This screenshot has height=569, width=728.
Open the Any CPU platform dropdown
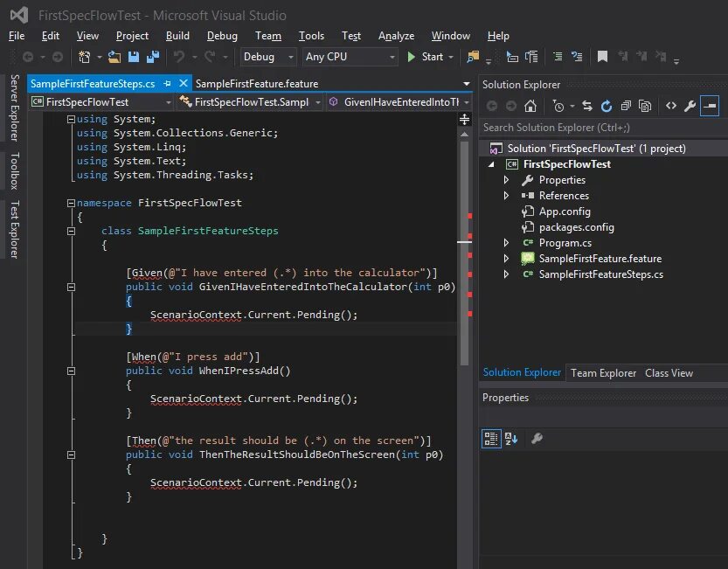392,57
